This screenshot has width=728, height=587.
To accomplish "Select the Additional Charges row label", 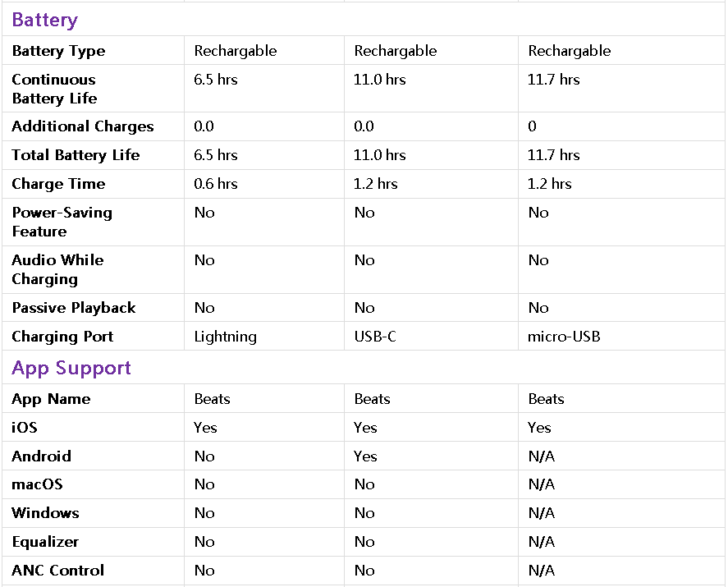I will 83,126.
